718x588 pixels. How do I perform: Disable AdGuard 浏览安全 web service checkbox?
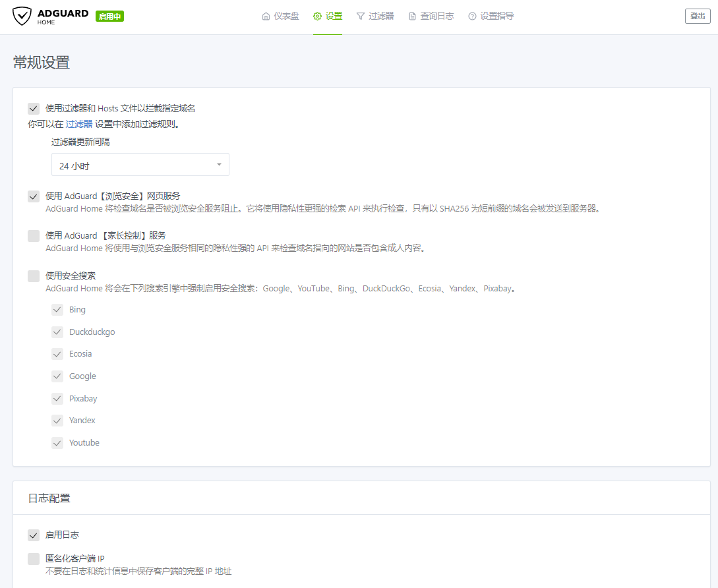(x=34, y=196)
